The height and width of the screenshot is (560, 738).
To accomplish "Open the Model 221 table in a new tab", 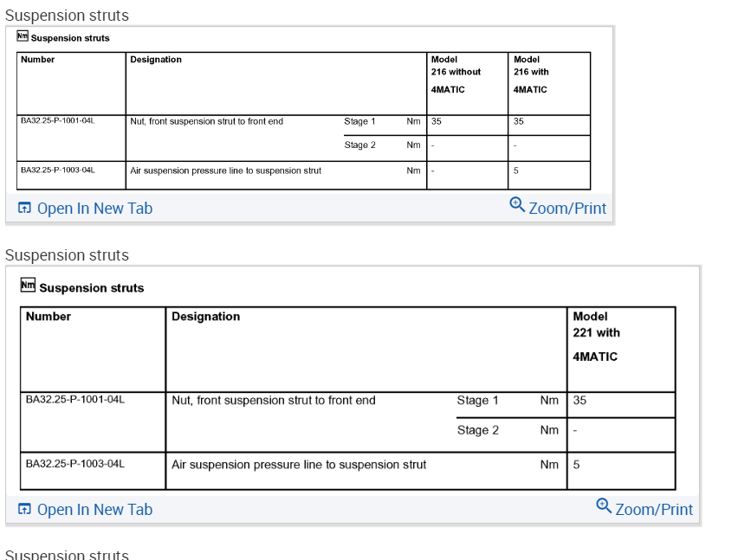I will [x=94, y=510].
